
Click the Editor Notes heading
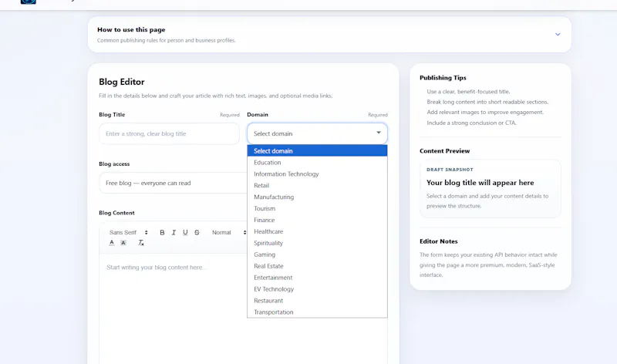click(x=438, y=241)
